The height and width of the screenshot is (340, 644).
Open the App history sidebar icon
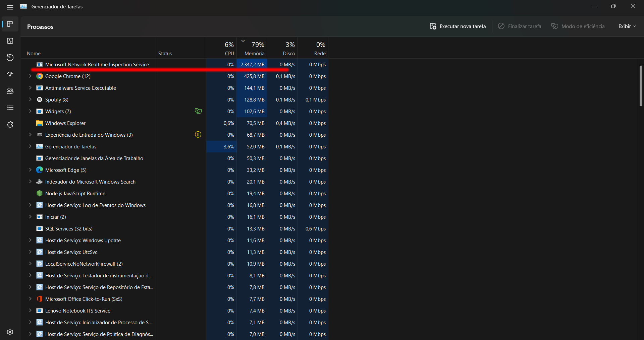pos(10,58)
